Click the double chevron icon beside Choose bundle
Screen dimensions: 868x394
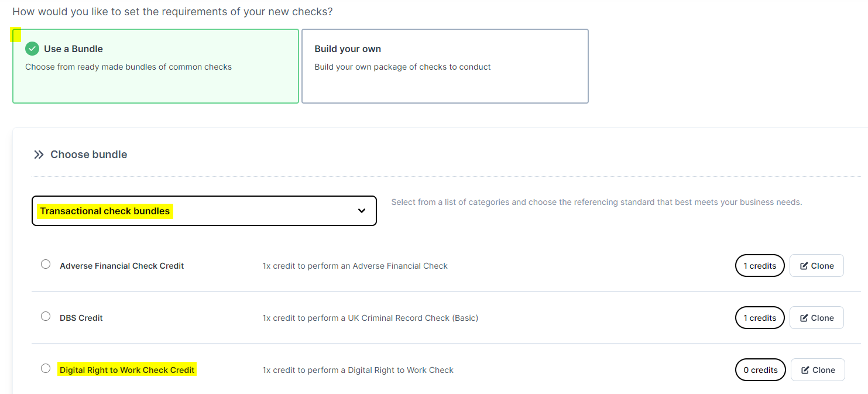(39, 155)
